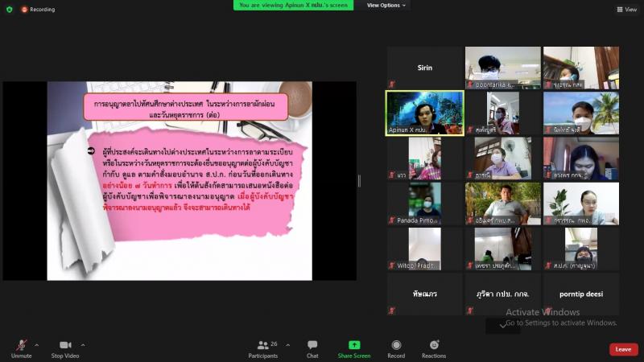The height and width of the screenshot is (362, 644).
Task: Open the video options arrow beside Stop Video
Action: click(x=83, y=345)
